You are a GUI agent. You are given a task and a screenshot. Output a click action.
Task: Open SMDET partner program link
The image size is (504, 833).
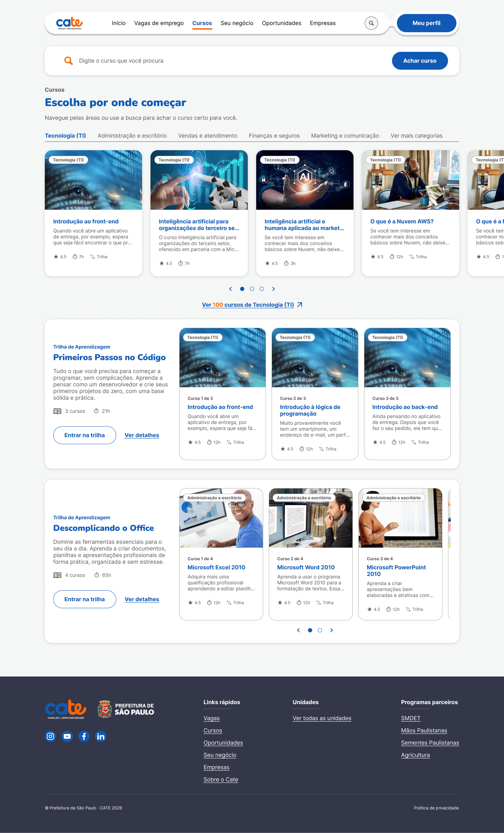[411, 718]
